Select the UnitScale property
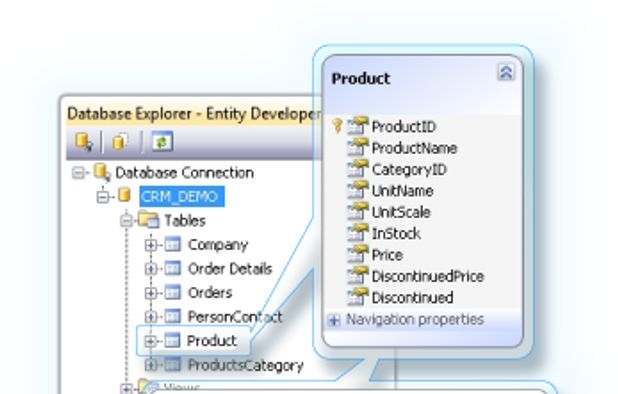The width and height of the screenshot is (618, 394). coord(401,212)
